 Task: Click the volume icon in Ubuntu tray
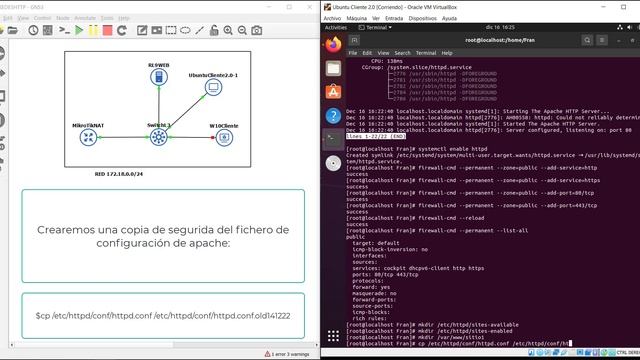click(x=629, y=27)
